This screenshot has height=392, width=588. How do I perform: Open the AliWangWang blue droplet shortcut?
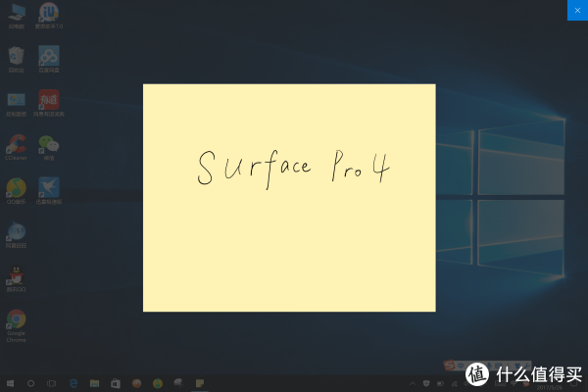pyautogui.click(x=16, y=235)
